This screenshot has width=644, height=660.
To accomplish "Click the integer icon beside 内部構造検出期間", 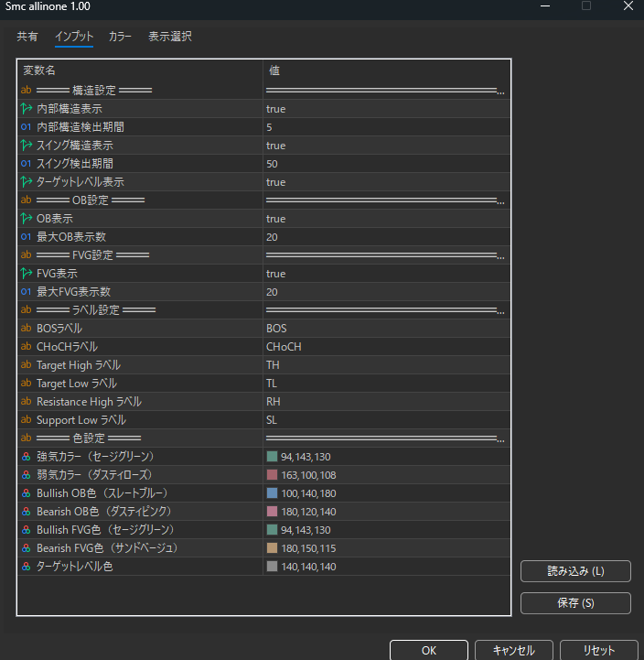I will click(27, 126).
